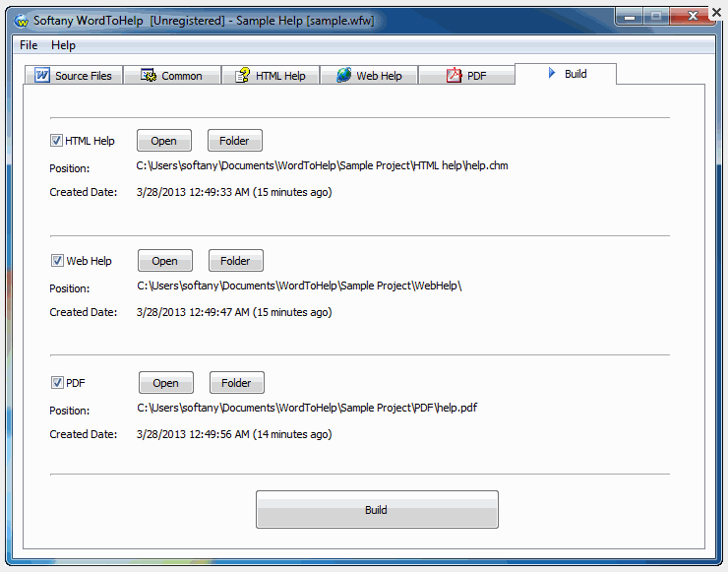Open the File menu

29,45
